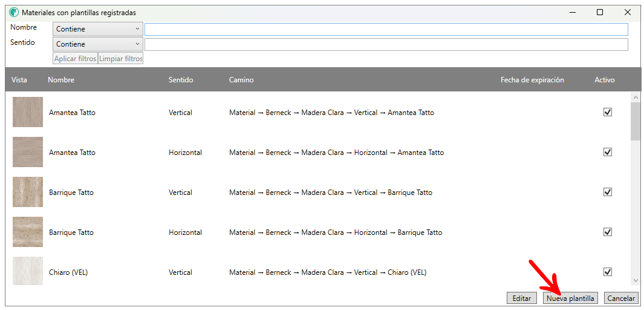Screen dimensions: 644x310
Task: Click the Sentido column header
Action: tap(181, 80)
